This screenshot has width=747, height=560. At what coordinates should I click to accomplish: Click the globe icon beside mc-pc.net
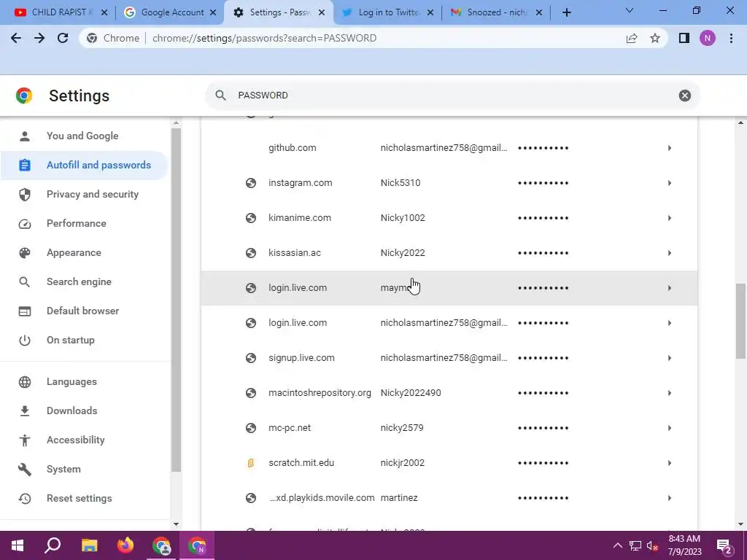251,428
